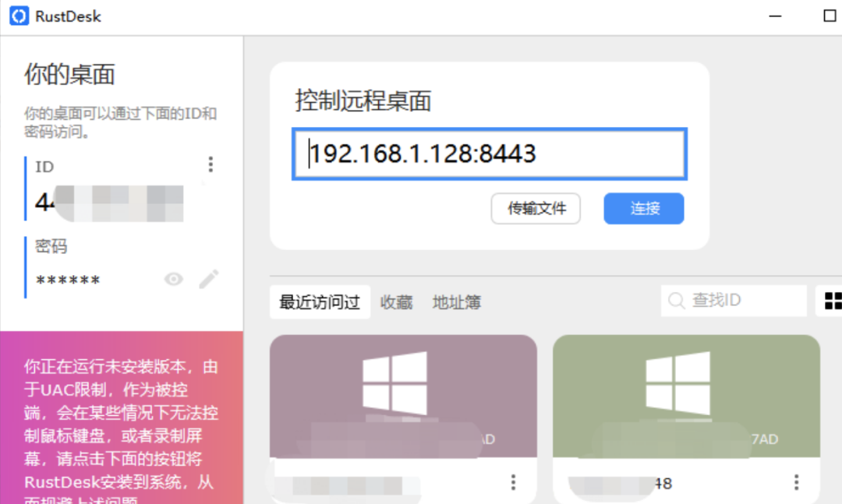
Task: Click the 控制远程桌面 heading
Action: 363,101
